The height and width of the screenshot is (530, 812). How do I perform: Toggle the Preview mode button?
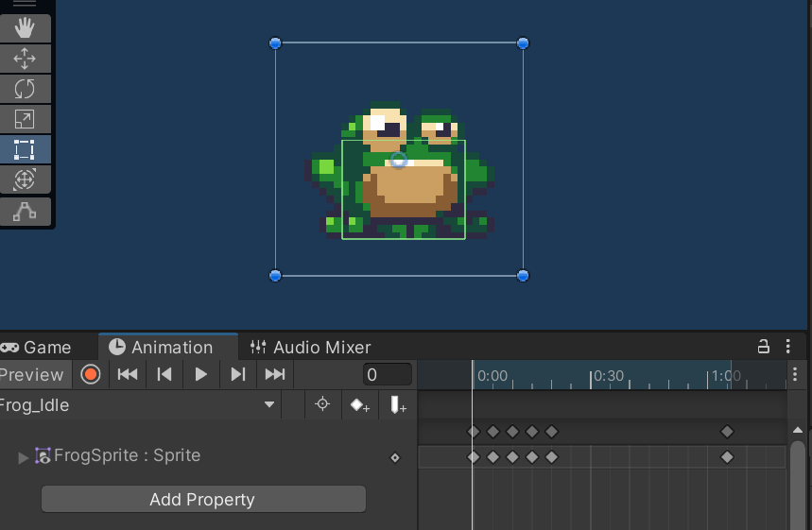click(x=32, y=375)
